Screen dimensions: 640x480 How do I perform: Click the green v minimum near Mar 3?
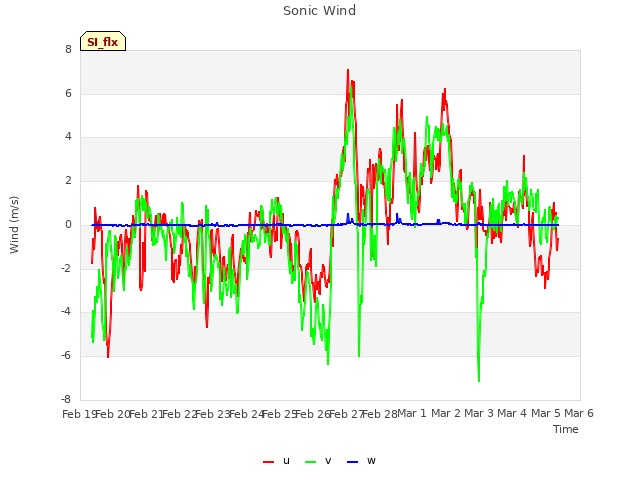[x=479, y=381]
